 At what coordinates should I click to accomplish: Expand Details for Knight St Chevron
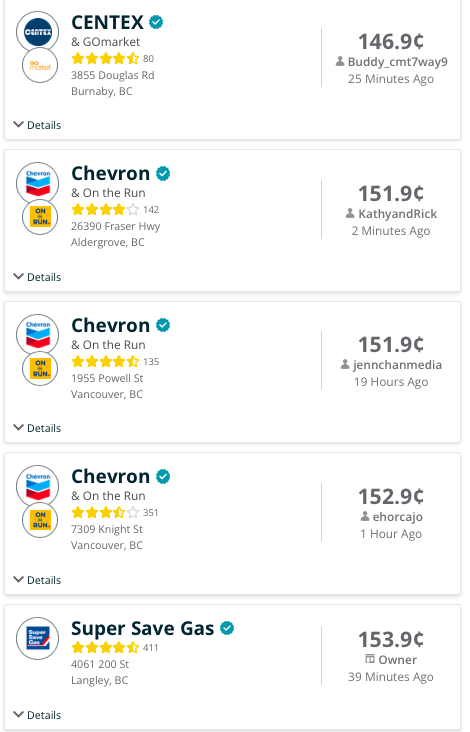pos(37,580)
